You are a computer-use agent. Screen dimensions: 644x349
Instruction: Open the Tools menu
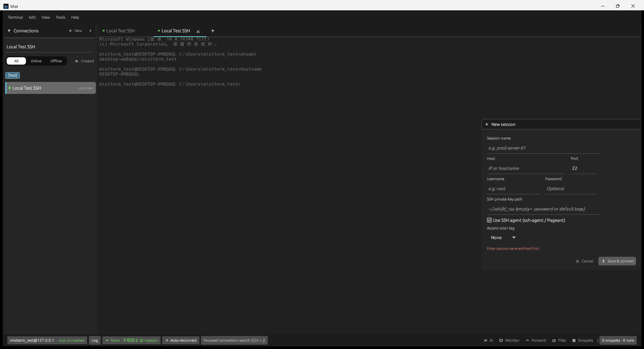pos(61,17)
